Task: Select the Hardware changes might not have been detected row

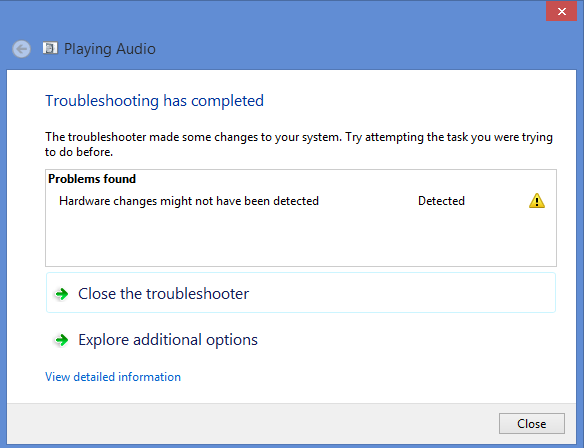Action: [x=301, y=201]
